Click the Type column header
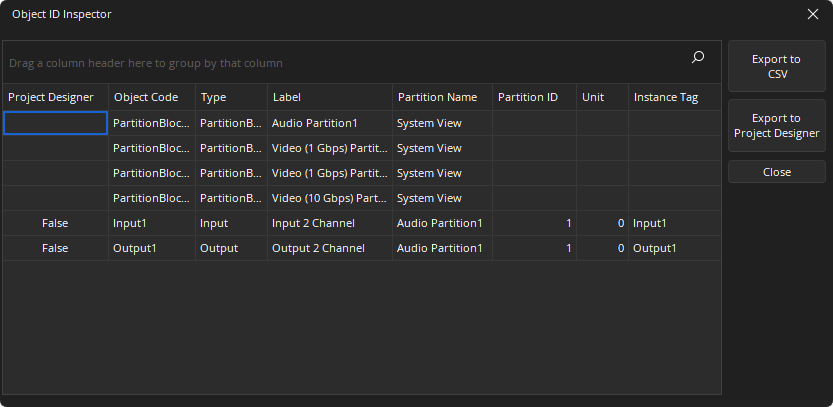The width and height of the screenshot is (833, 407). point(214,97)
